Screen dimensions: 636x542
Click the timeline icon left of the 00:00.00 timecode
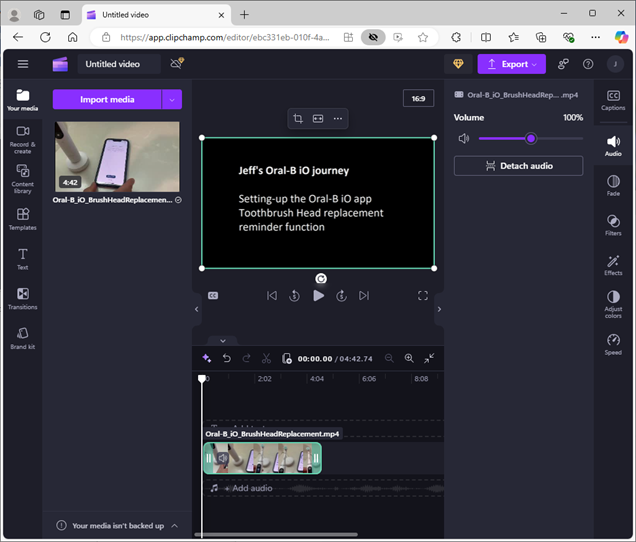tap(287, 358)
